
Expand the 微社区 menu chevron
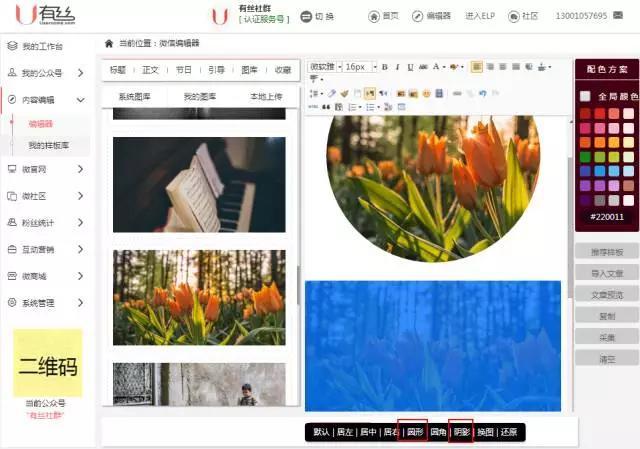81,196
